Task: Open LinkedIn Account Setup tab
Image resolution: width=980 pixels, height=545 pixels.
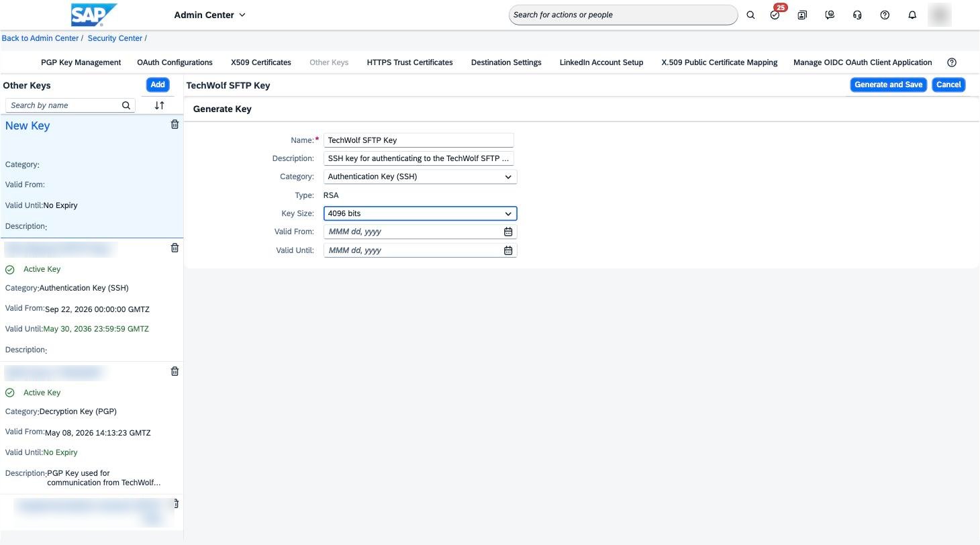Action: point(601,62)
